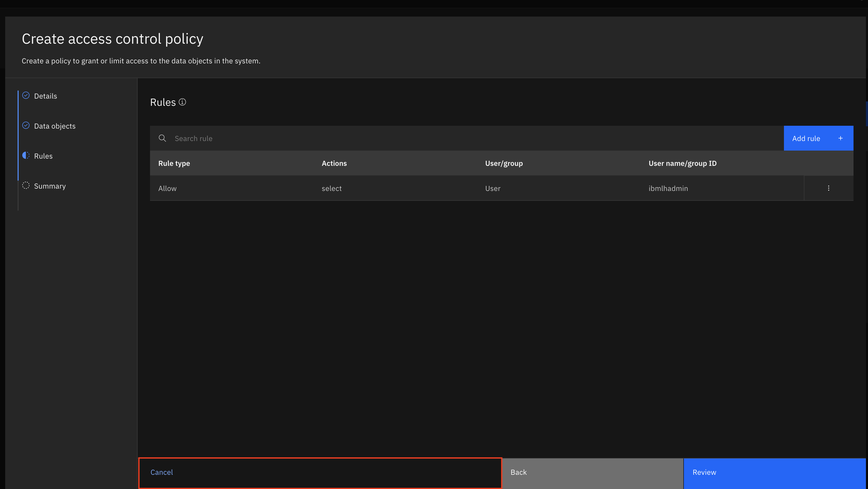Go to the Details step
868x489 pixels.
pos(46,96)
